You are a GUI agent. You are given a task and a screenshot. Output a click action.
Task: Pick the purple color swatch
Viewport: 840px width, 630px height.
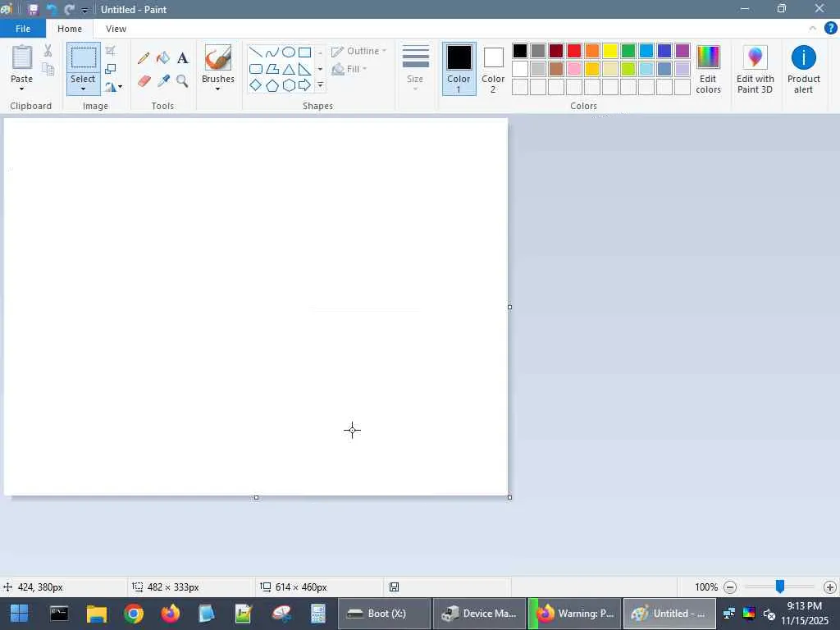[x=682, y=51]
